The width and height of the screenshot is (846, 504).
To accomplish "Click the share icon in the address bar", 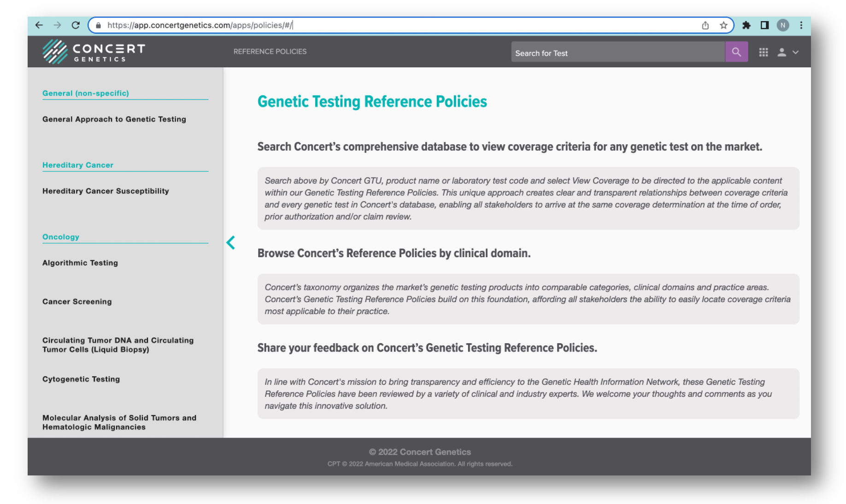I will pos(705,25).
